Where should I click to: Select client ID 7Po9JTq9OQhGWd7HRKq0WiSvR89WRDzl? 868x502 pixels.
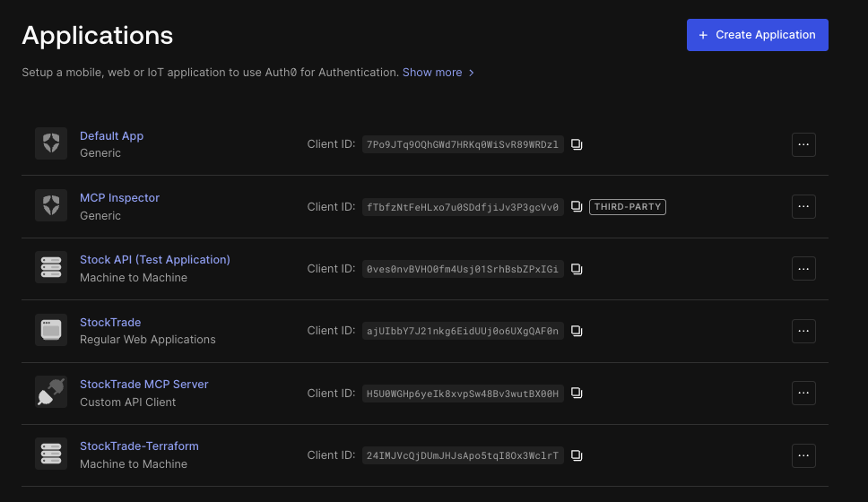(x=463, y=144)
